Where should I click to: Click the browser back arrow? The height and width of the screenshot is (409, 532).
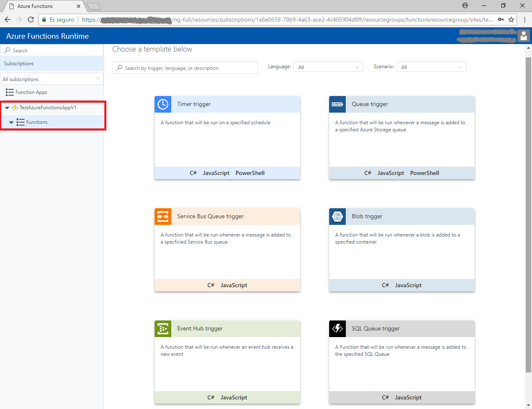coord(7,20)
